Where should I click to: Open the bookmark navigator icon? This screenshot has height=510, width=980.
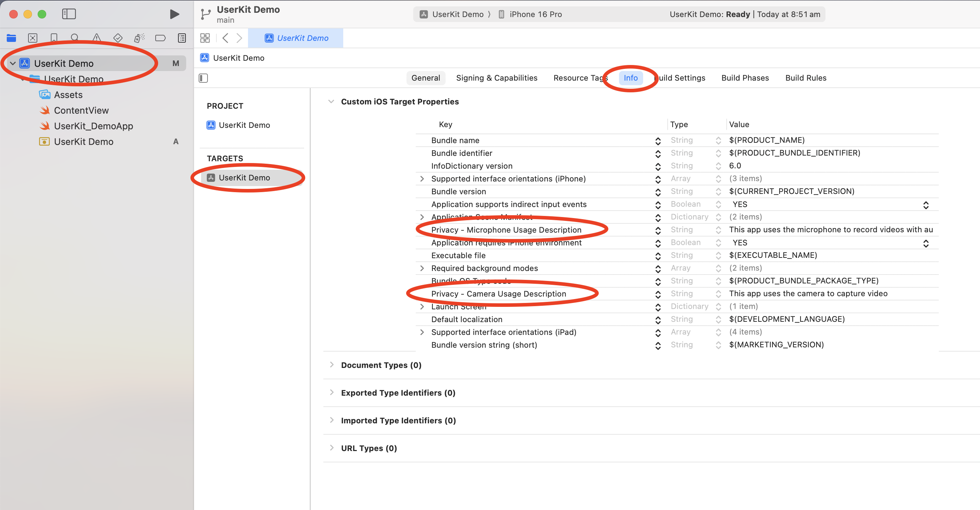[54, 38]
